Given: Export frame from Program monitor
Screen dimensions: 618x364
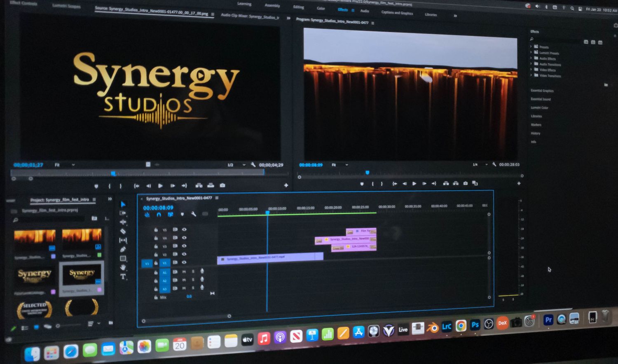Looking at the screenshot, I should coord(466,184).
